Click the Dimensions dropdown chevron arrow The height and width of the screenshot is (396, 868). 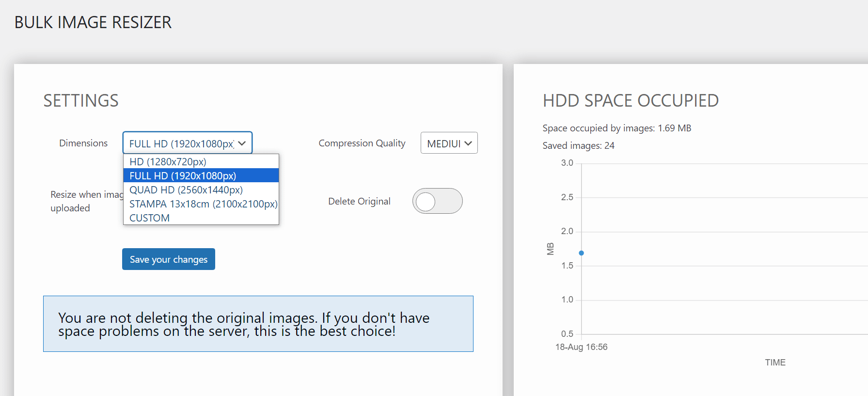point(242,143)
